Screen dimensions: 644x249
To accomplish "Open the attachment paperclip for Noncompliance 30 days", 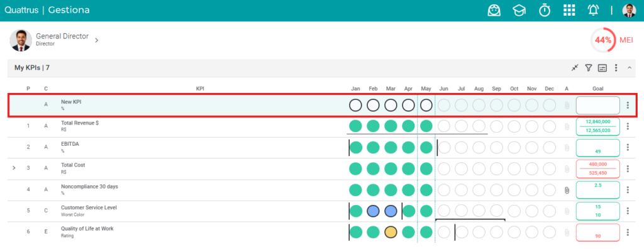I will pyautogui.click(x=567, y=190).
